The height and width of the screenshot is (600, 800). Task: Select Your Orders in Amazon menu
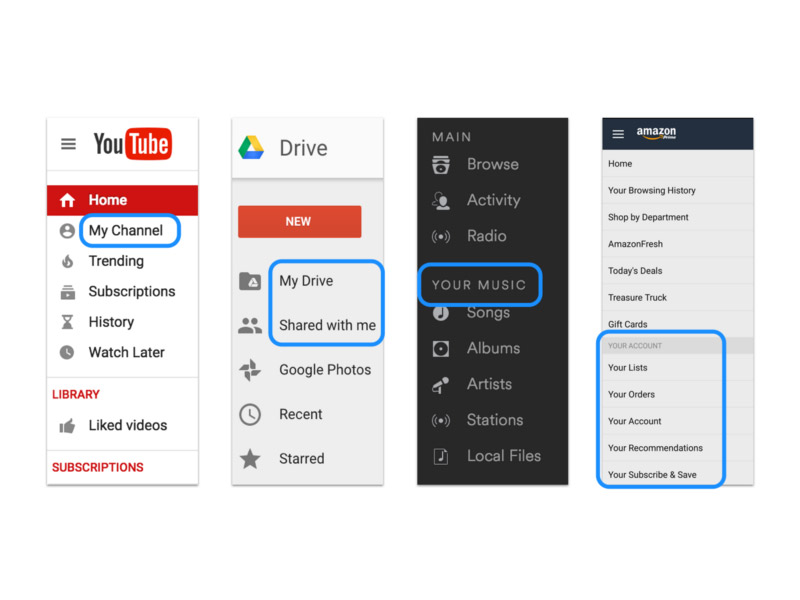[631, 395]
